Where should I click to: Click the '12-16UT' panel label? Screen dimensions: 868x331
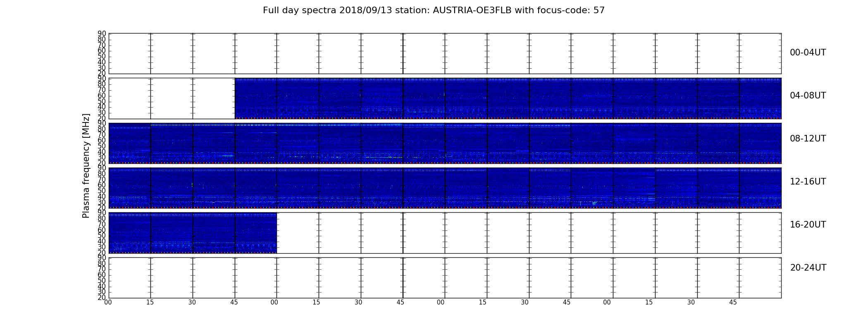[x=808, y=182]
